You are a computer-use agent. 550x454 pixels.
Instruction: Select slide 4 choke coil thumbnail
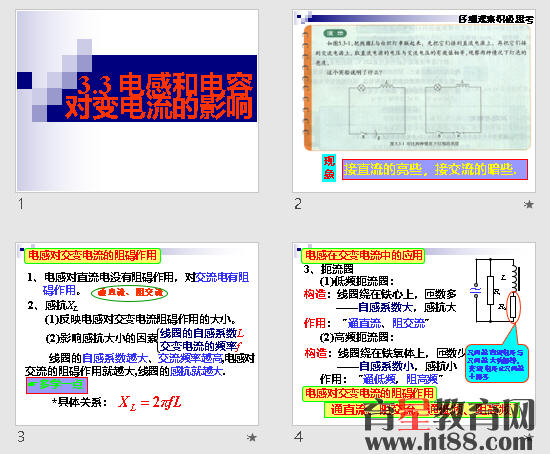click(414, 334)
